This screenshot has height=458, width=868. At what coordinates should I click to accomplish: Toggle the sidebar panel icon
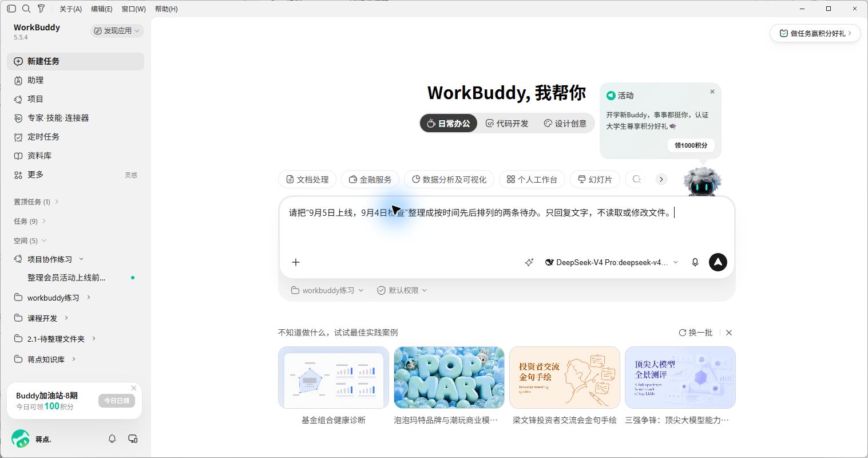pyautogui.click(x=11, y=9)
